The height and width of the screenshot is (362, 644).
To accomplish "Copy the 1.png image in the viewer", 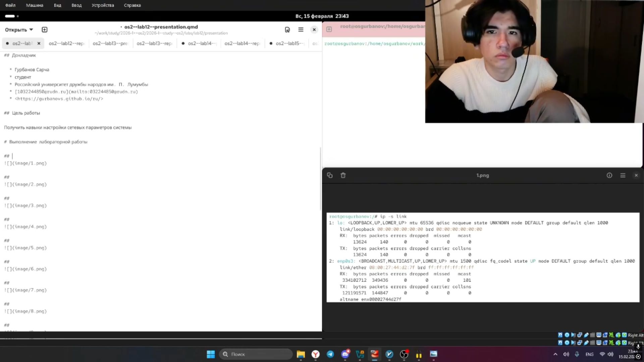I will pos(330,175).
